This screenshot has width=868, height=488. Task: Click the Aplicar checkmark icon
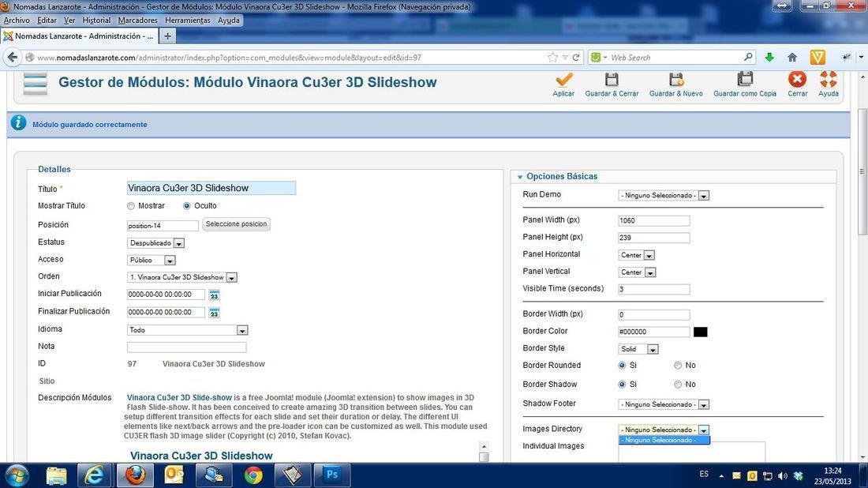563,80
